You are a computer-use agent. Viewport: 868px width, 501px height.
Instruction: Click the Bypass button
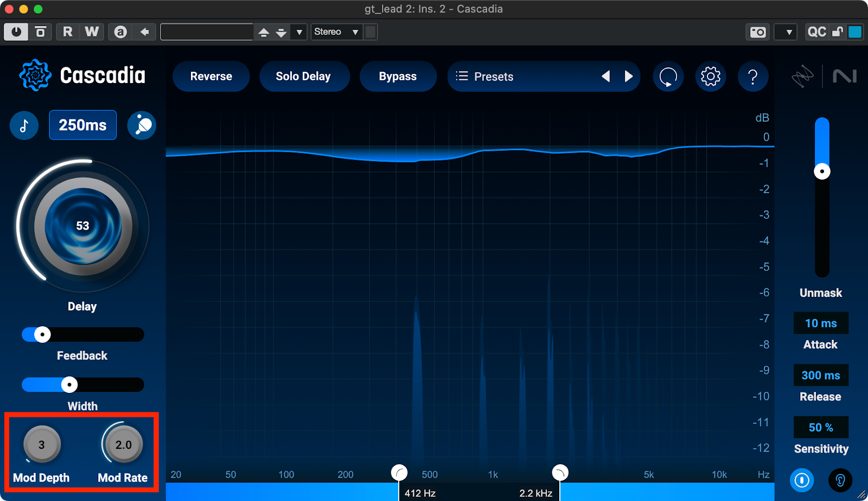click(398, 77)
